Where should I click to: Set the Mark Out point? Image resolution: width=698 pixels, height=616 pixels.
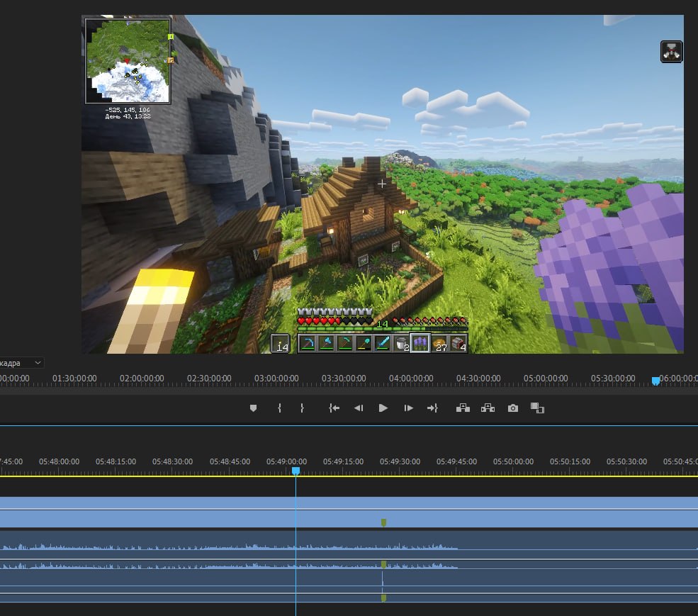tap(302, 408)
